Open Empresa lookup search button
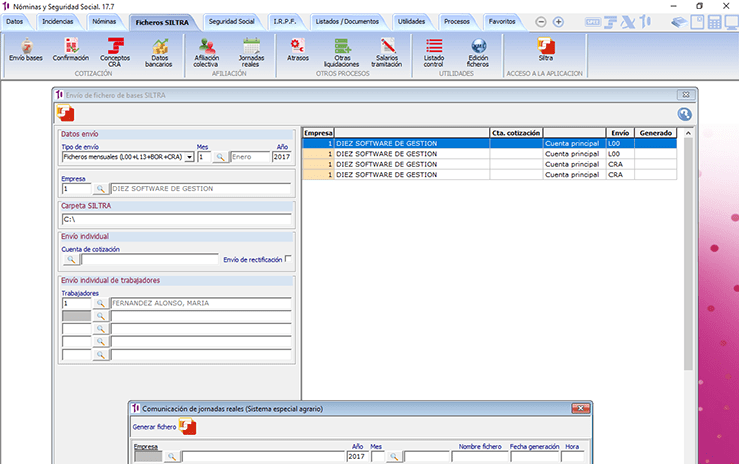Screen dimensions: 739x464 click(x=100, y=188)
